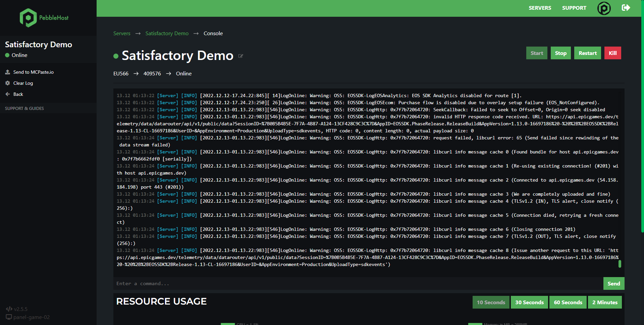644x325 pixels.
Task: Click the edit pencil icon beside the server name
Action: click(x=240, y=56)
